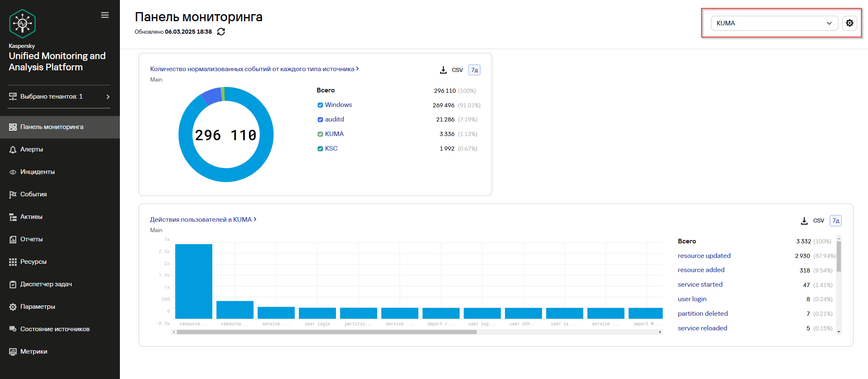
Task: Click the KSC legend link
Action: click(x=331, y=149)
